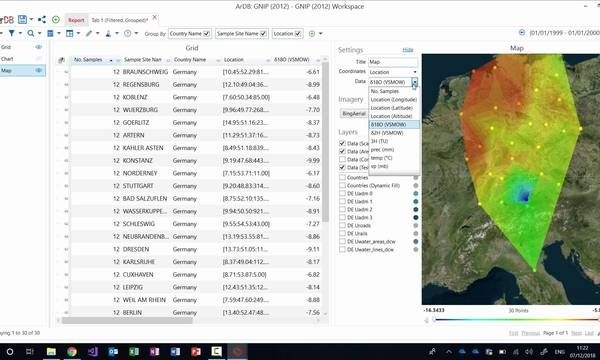Click the table layout toolbar icon
The height and width of the screenshot is (360, 600).
pos(70,33)
